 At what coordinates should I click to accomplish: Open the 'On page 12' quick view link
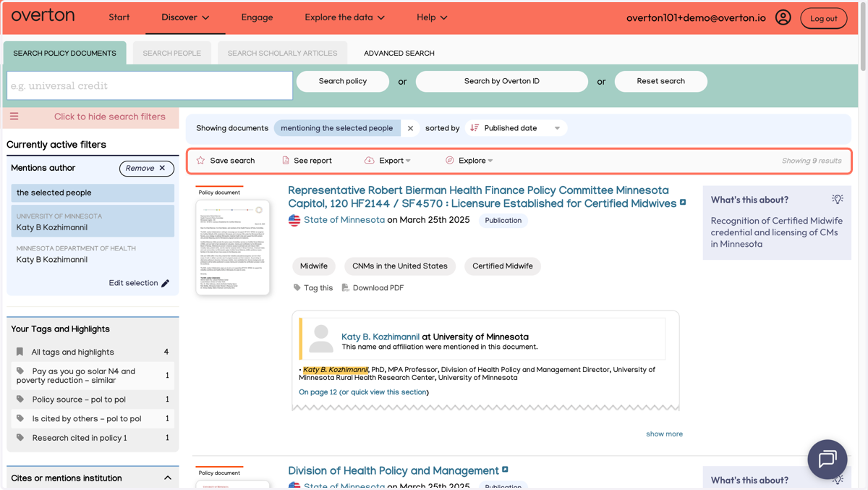[x=363, y=392]
